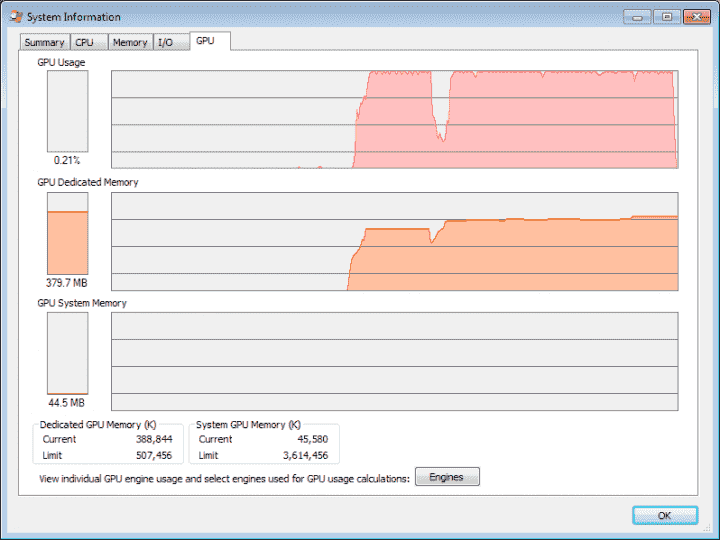Click the GPU System Memory meter bar
The image size is (720, 540).
pos(68,353)
